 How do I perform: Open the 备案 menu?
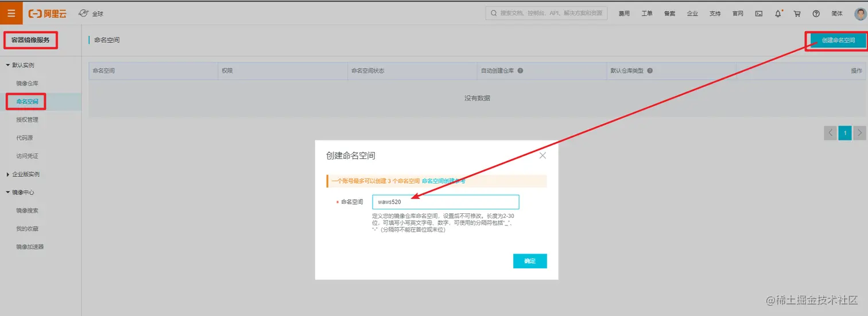(669, 14)
